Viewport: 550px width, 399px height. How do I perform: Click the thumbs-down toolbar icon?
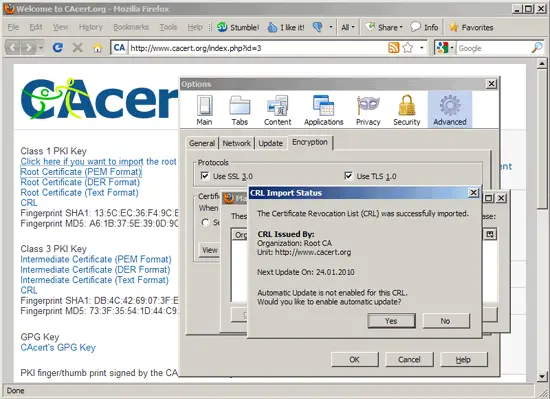tap(317, 27)
